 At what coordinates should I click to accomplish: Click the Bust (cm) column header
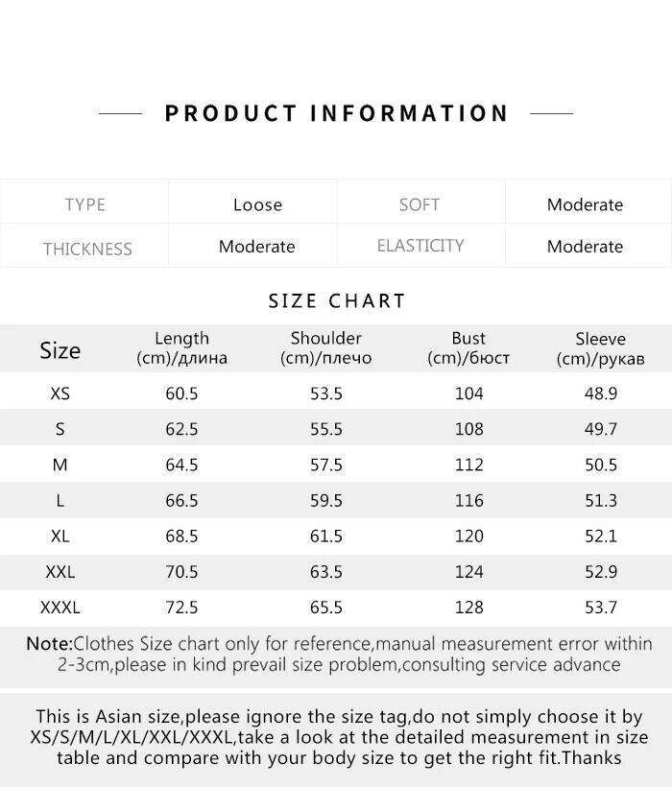pyautogui.click(x=468, y=348)
